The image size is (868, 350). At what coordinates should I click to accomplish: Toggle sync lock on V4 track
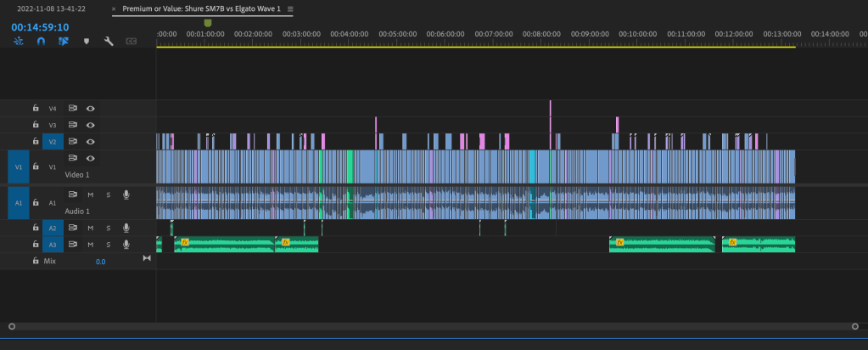click(73, 109)
